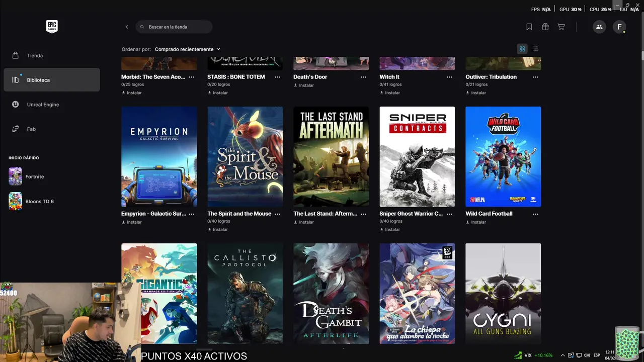
Task: Click the ESP keyboard language indicator
Action: (x=597, y=355)
